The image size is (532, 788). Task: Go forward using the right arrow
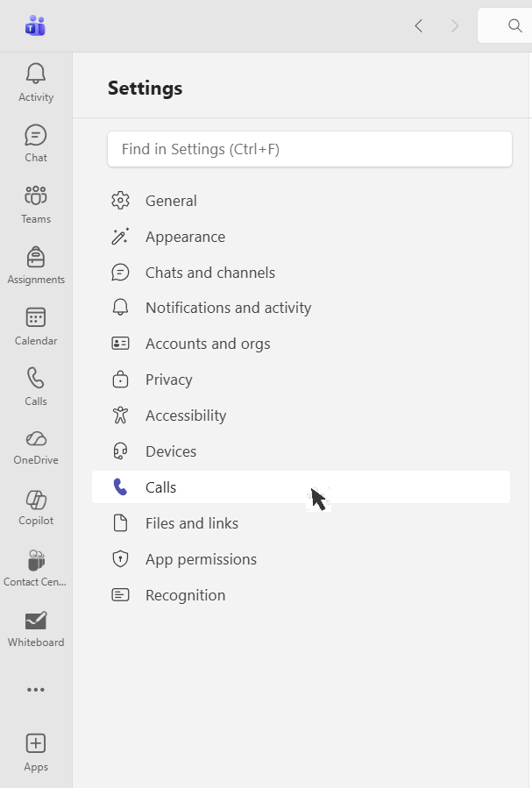(455, 25)
